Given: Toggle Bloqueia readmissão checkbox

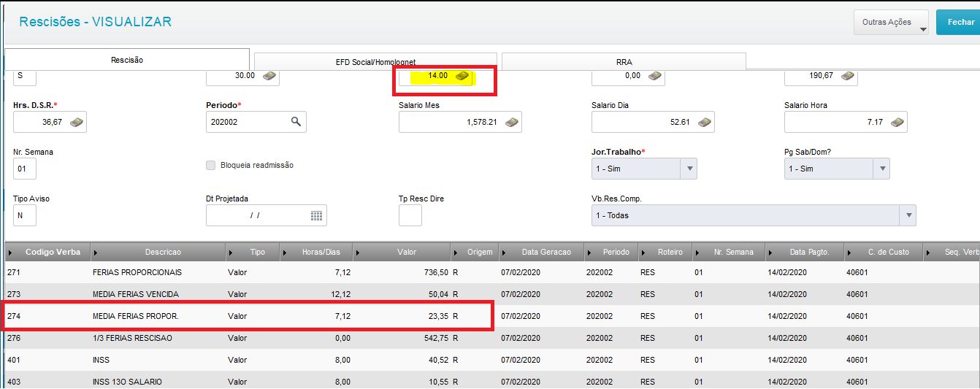Looking at the screenshot, I should point(211,165).
